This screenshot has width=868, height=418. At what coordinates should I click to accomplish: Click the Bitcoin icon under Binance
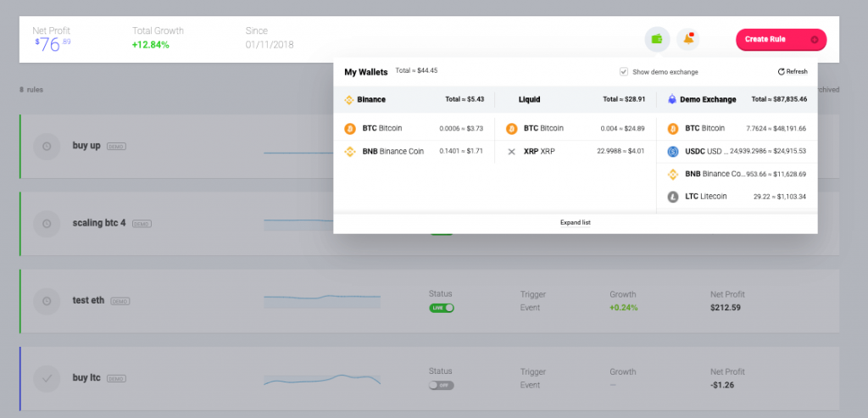350,128
